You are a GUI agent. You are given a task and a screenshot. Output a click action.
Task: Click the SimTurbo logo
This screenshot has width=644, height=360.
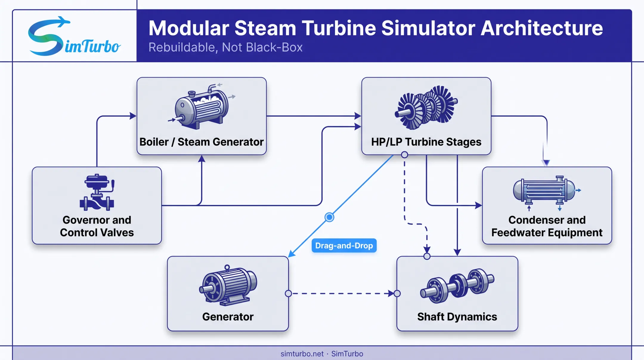pos(74,36)
